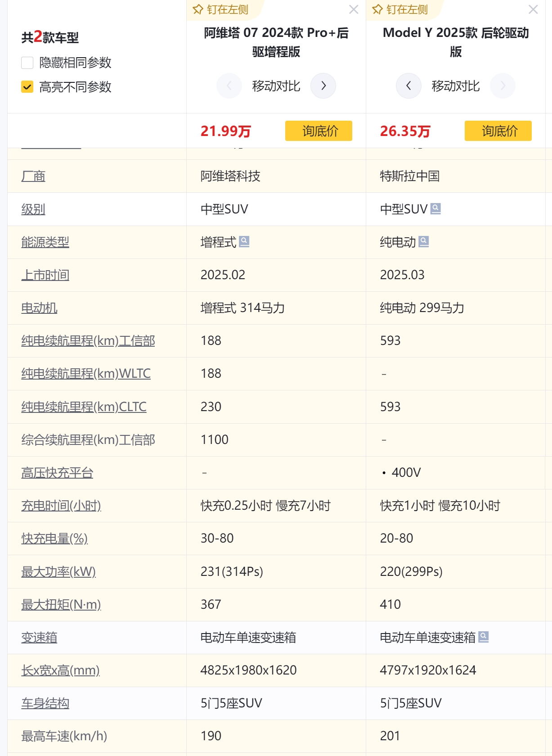Open the 上市时间 parameter link
552x756 pixels.
[45, 275]
